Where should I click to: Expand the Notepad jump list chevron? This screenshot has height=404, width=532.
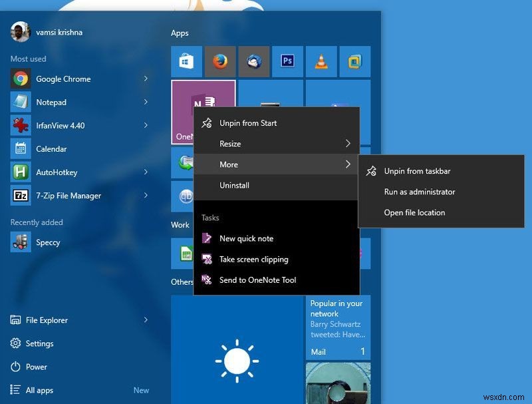click(146, 102)
